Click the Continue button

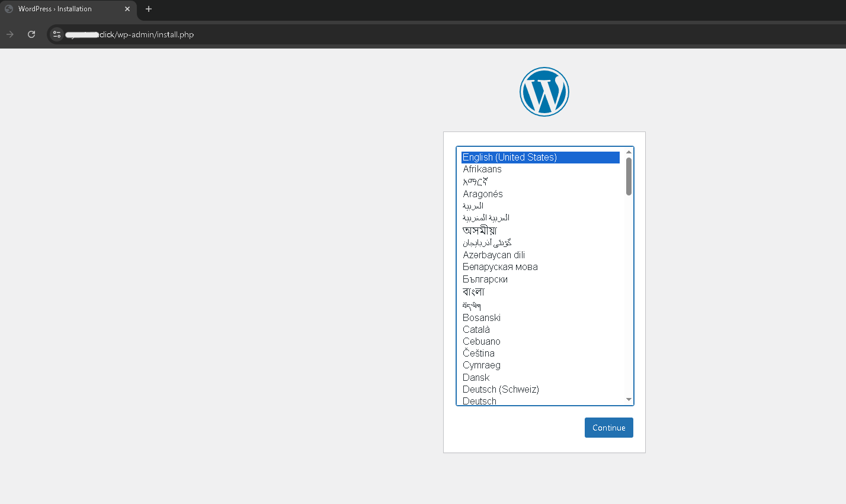(609, 428)
